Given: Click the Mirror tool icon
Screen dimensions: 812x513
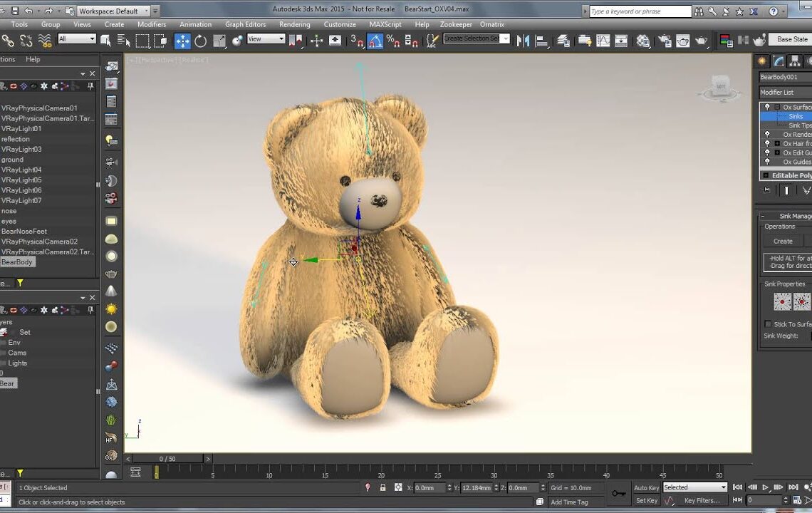Looking at the screenshot, I should 524,41.
